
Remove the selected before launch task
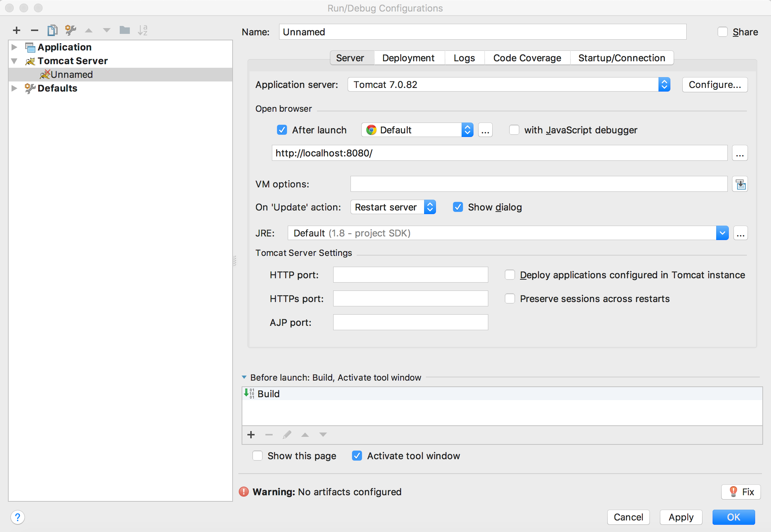[x=269, y=435]
